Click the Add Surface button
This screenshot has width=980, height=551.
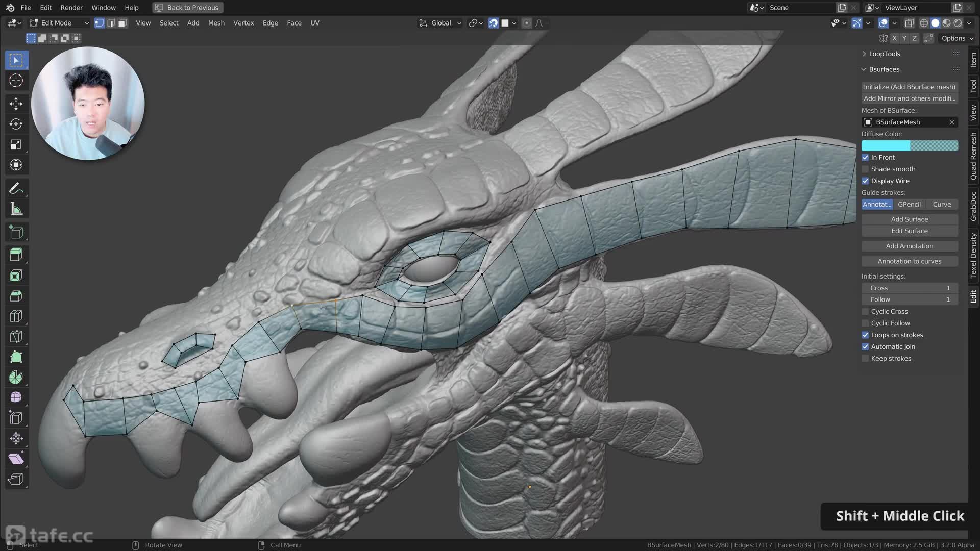pos(909,219)
